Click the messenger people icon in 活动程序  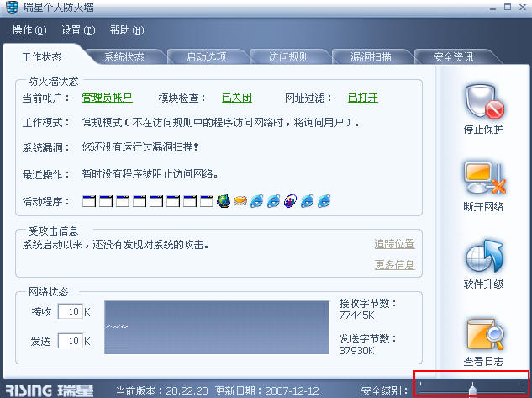coord(290,201)
